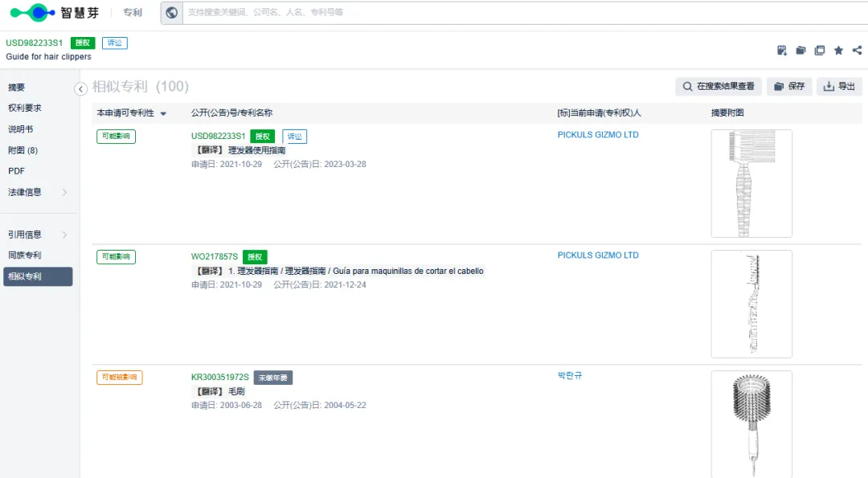Collapse the left sidebar with arrow button
Viewport: 868px width, 478px height.
pos(81,88)
